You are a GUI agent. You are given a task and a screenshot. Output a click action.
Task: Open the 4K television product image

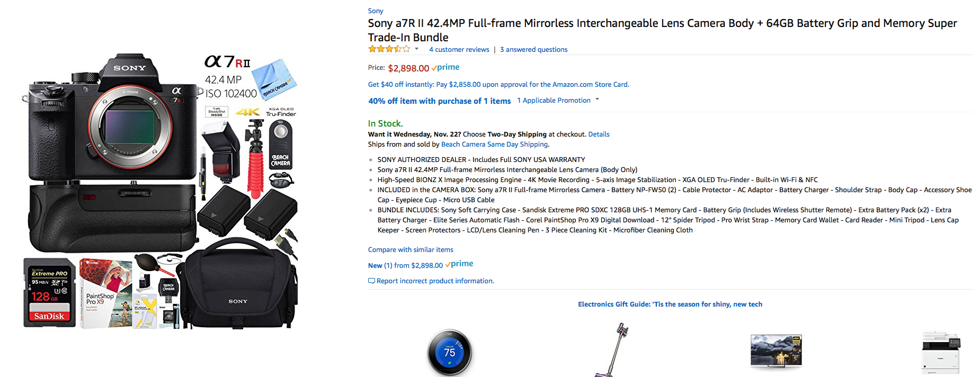tap(776, 351)
